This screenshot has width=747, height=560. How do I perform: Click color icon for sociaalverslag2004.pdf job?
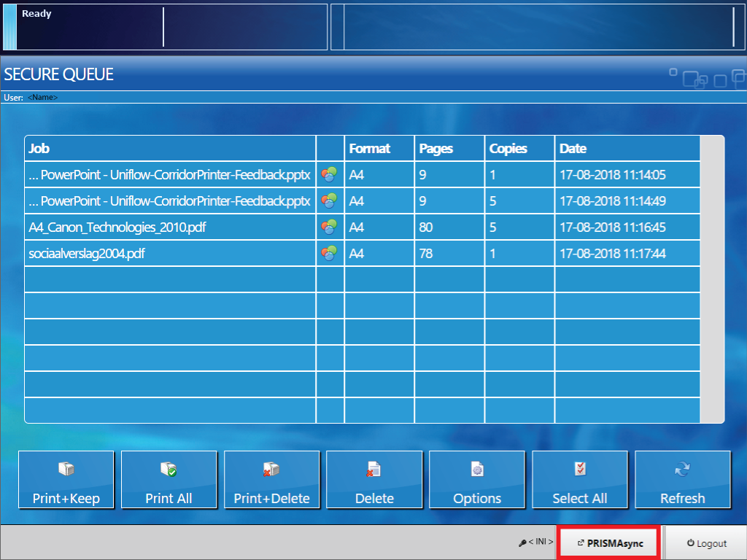click(x=330, y=253)
